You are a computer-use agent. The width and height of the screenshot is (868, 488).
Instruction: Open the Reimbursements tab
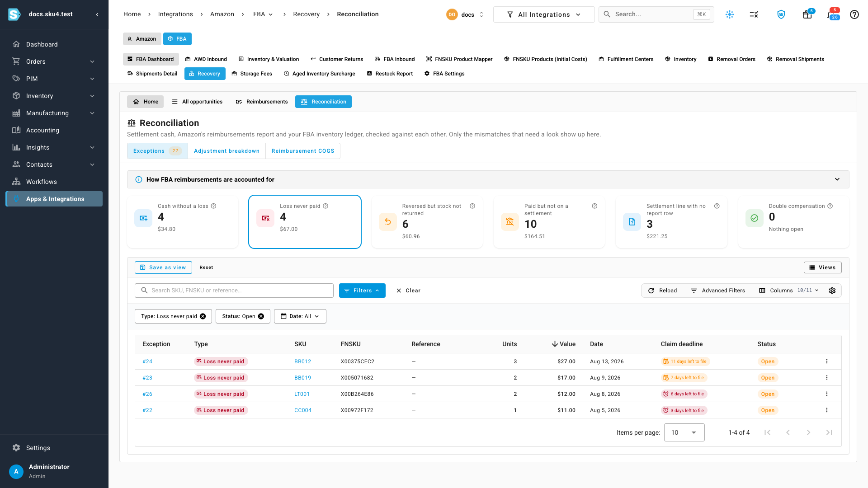click(262, 102)
